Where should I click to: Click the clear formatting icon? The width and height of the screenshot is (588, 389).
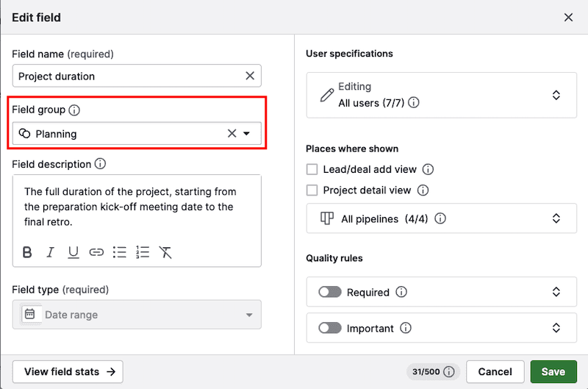166,252
